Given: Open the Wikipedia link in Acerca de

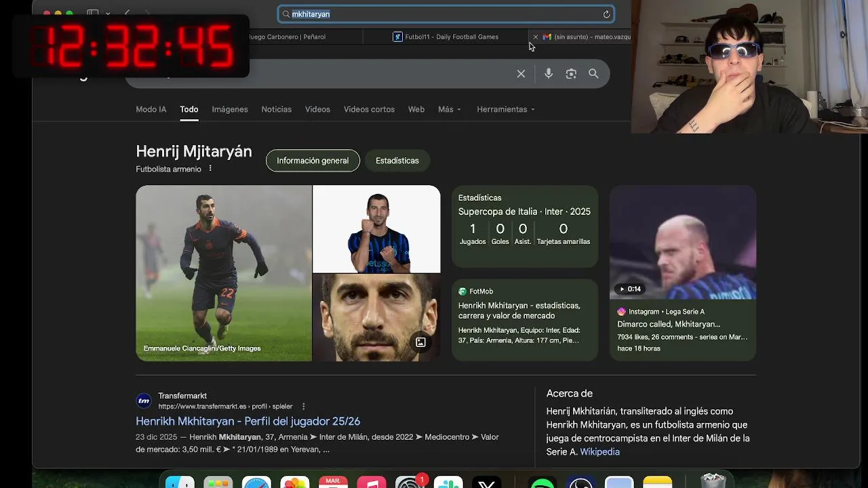Looking at the screenshot, I should pyautogui.click(x=599, y=451).
